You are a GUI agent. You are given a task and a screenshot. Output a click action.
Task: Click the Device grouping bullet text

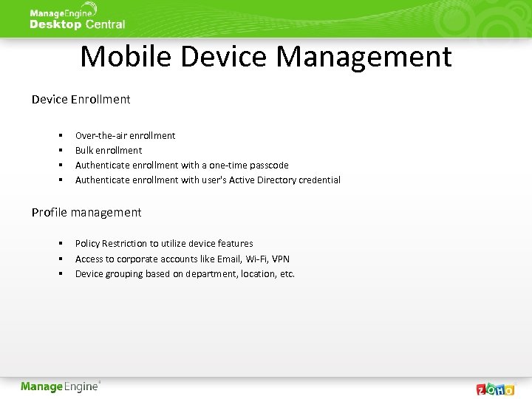[185, 274]
